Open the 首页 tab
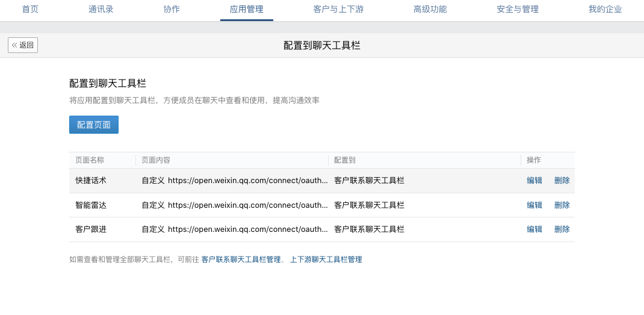This screenshot has width=644, height=315. [30, 10]
